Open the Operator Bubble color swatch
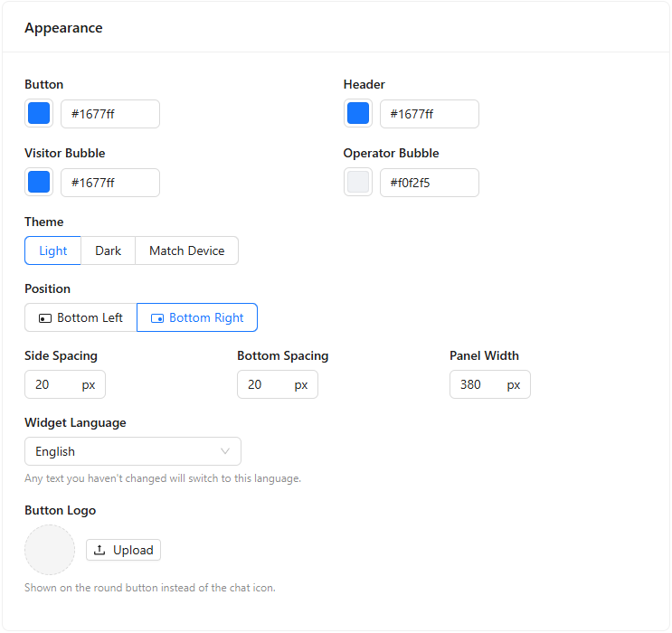672x633 pixels. (x=358, y=182)
